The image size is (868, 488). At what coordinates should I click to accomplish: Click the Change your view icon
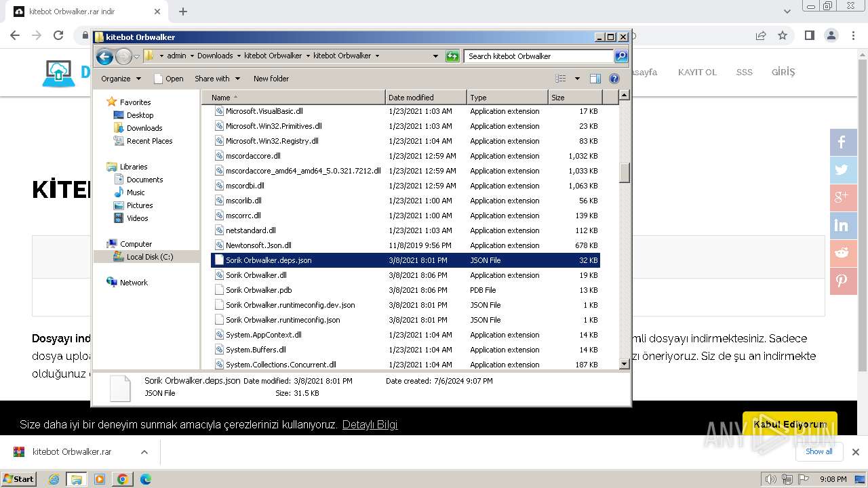[x=560, y=79]
